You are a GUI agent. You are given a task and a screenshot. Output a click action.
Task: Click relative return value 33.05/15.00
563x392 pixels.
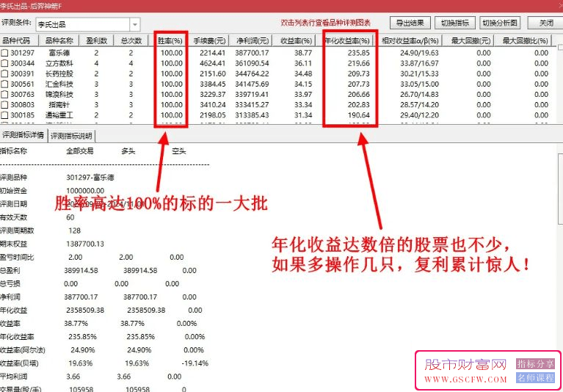[x=419, y=84]
